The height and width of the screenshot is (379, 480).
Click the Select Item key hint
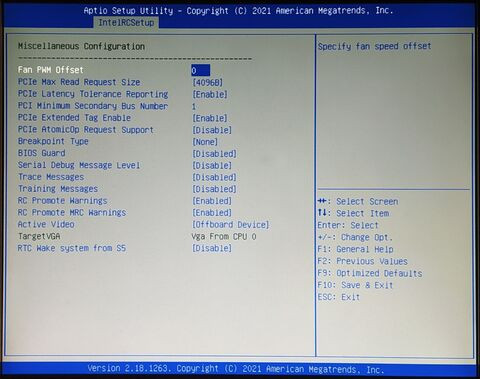353,213
